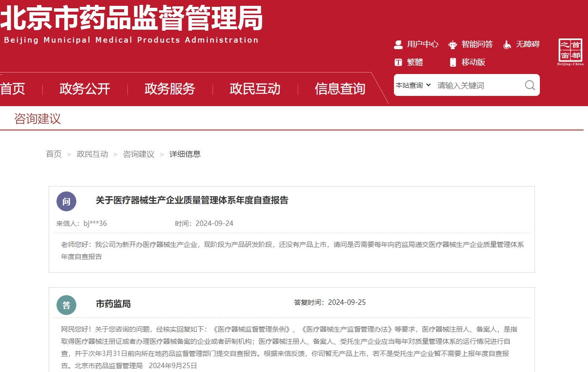Expand the 本站查询 search scope dropdown

pos(413,85)
